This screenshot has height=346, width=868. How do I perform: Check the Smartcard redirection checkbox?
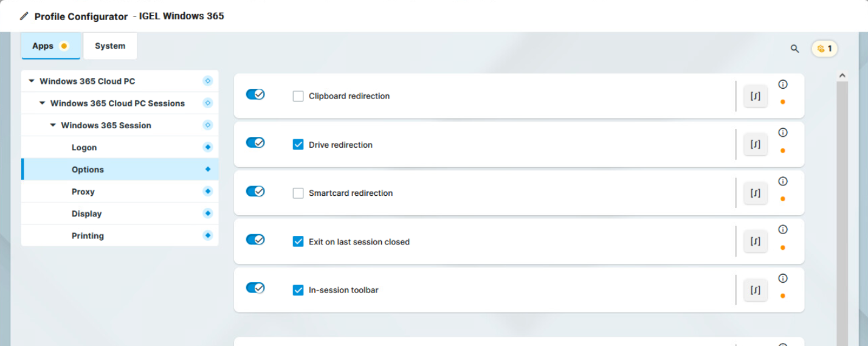tap(298, 193)
